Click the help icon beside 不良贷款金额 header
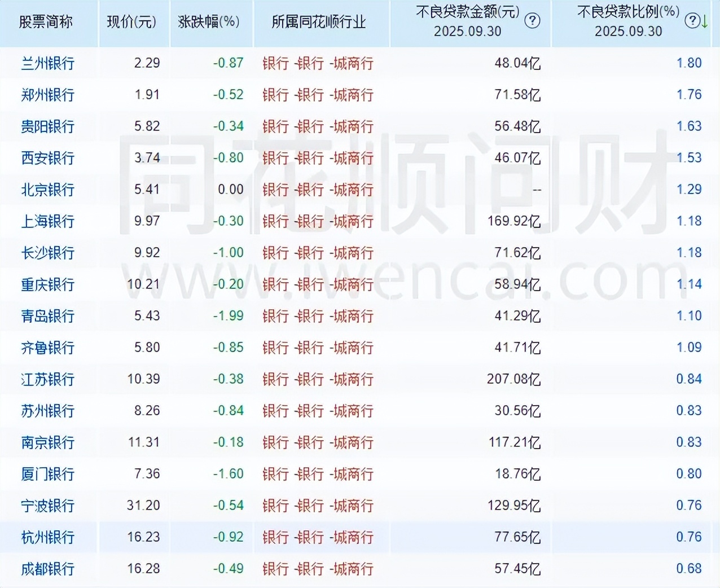 tap(532, 21)
